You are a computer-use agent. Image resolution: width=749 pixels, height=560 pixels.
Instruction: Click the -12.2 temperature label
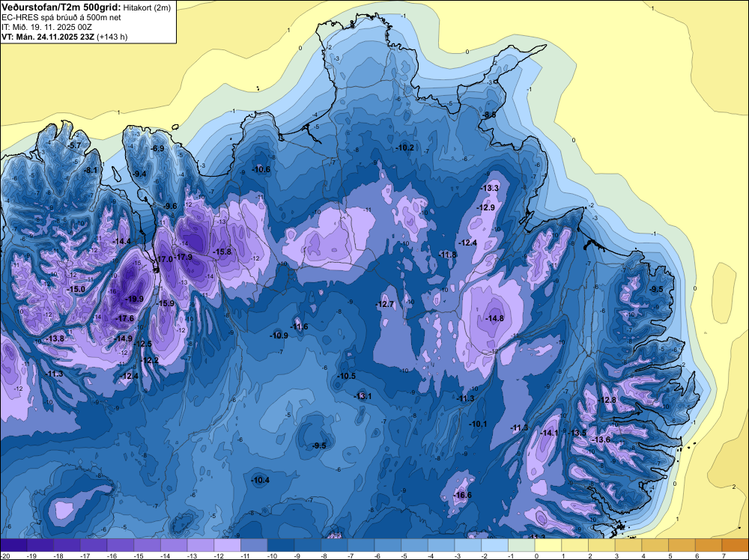(150, 360)
